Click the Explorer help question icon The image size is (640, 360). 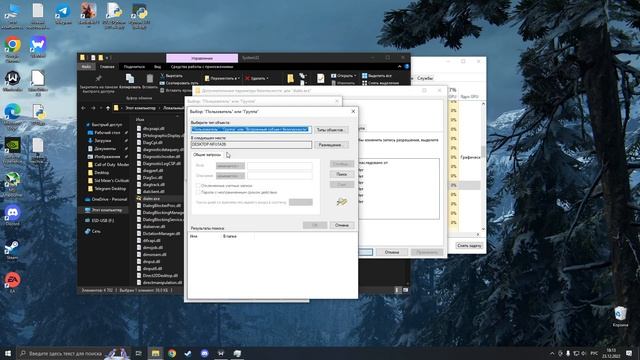click(407, 67)
